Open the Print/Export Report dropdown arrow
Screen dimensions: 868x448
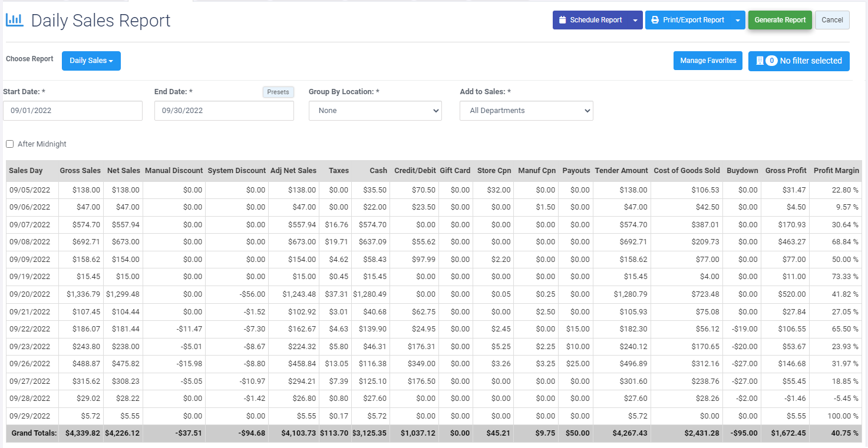738,19
